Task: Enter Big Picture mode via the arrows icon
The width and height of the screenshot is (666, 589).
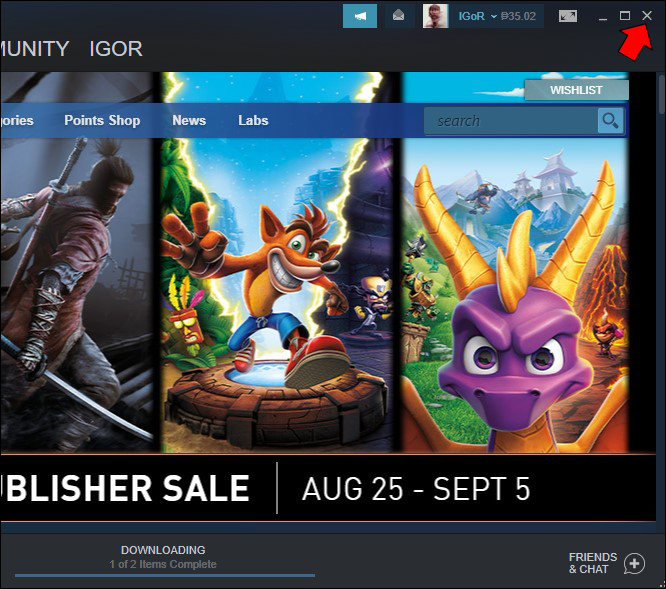Action: click(x=568, y=16)
